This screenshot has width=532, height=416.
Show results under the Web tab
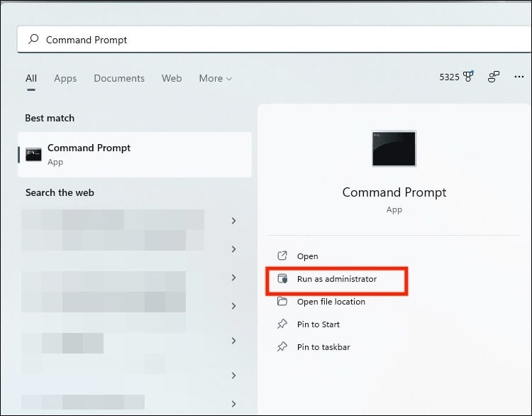coord(172,78)
